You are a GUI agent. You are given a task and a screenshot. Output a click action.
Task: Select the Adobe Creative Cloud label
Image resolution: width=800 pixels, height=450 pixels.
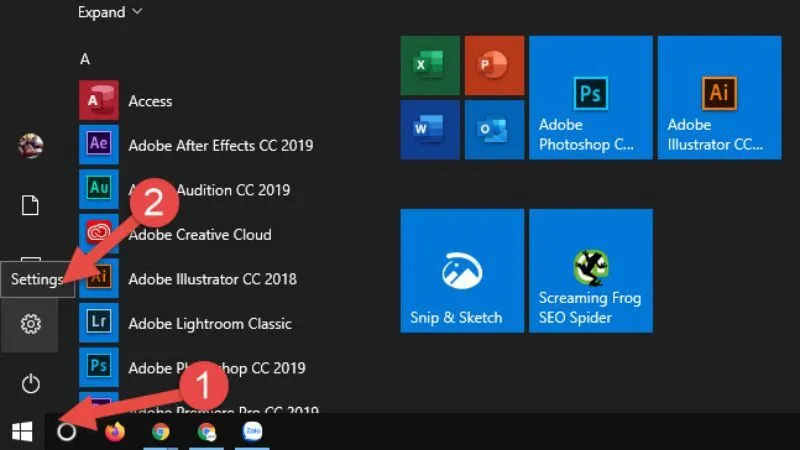[x=199, y=235]
